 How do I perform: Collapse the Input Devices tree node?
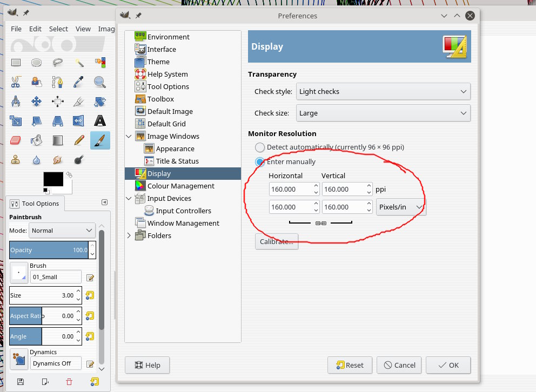129,198
